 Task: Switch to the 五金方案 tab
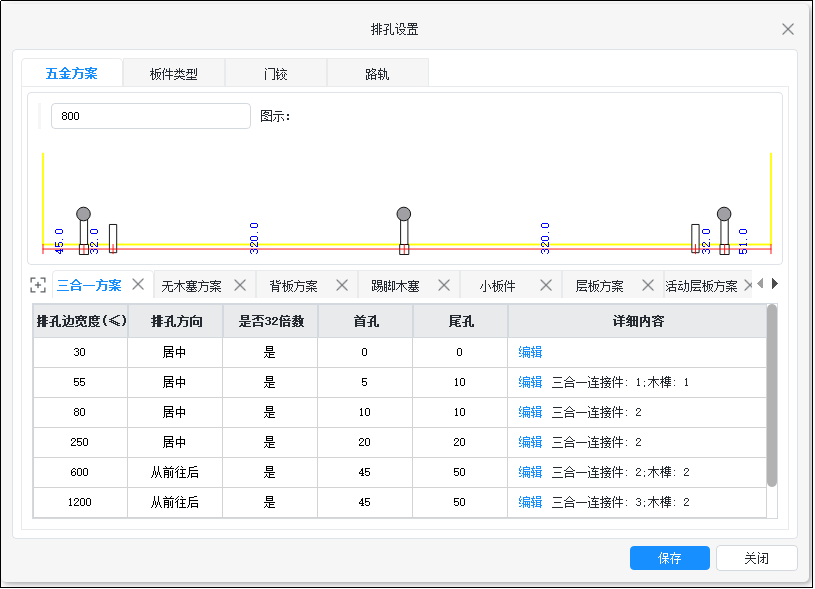[72, 73]
